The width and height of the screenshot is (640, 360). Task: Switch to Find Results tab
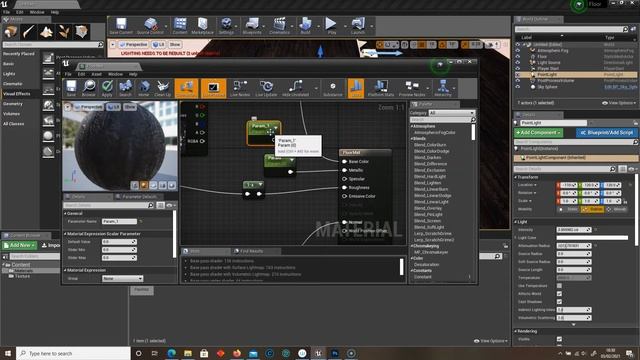click(x=251, y=251)
